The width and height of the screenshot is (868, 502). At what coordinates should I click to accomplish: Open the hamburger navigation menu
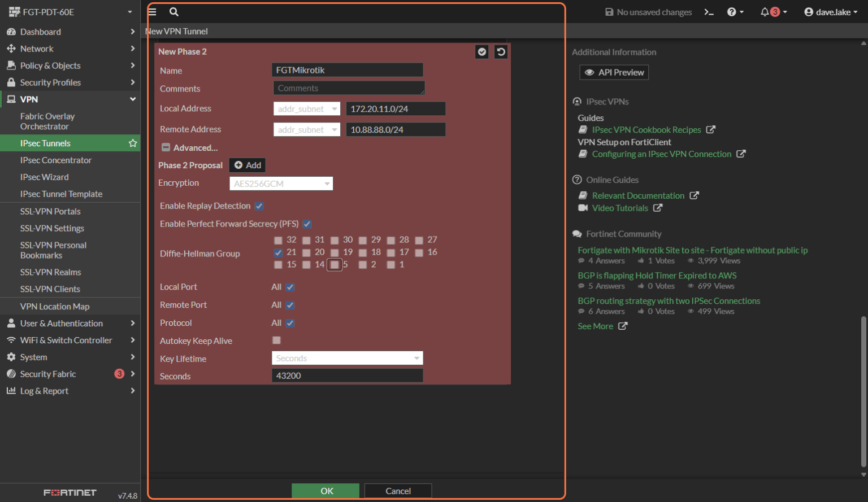pos(152,11)
